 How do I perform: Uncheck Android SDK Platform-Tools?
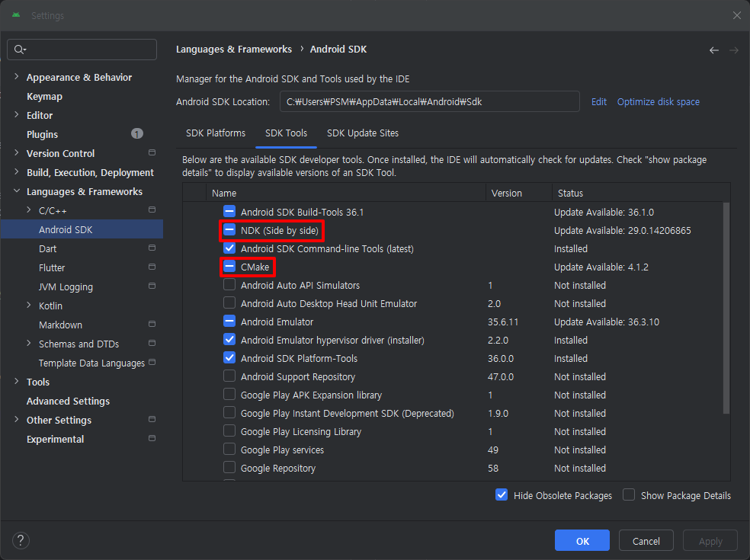tap(229, 357)
